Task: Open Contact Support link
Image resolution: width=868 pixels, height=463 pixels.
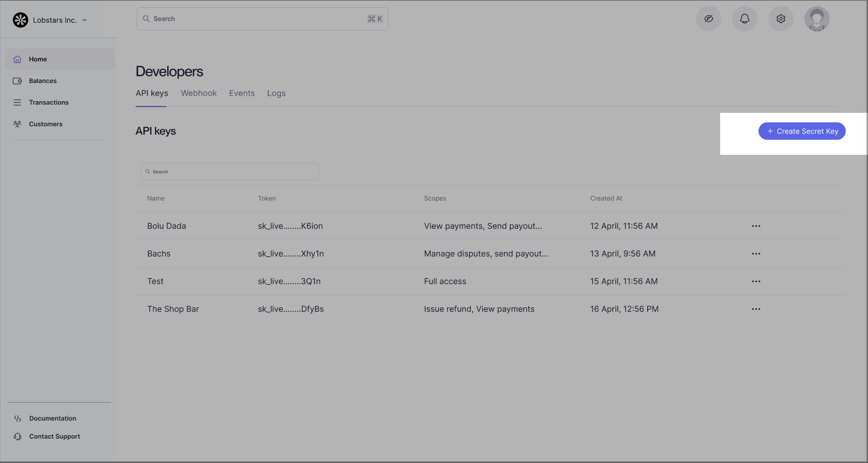Action: [x=55, y=437]
